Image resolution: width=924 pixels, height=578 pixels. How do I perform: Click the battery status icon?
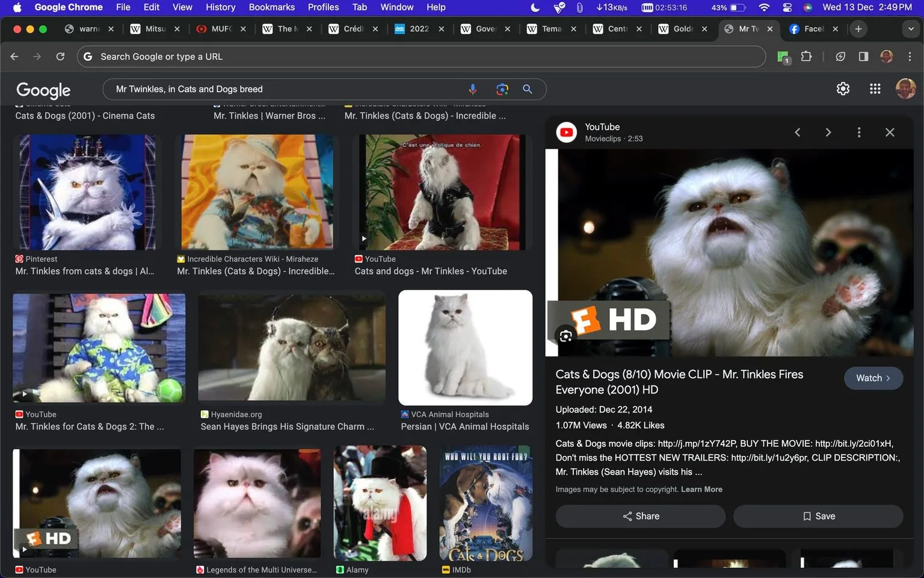point(738,7)
